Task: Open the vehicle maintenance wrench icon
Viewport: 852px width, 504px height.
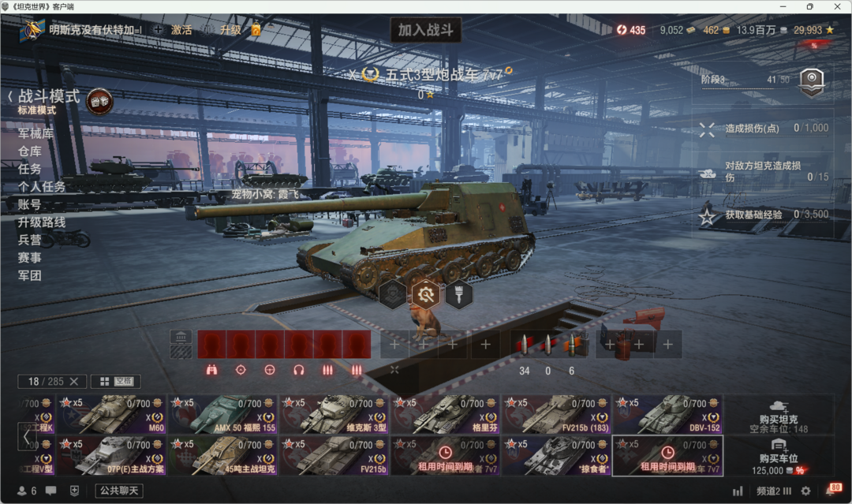Action: [x=426, y=295]
